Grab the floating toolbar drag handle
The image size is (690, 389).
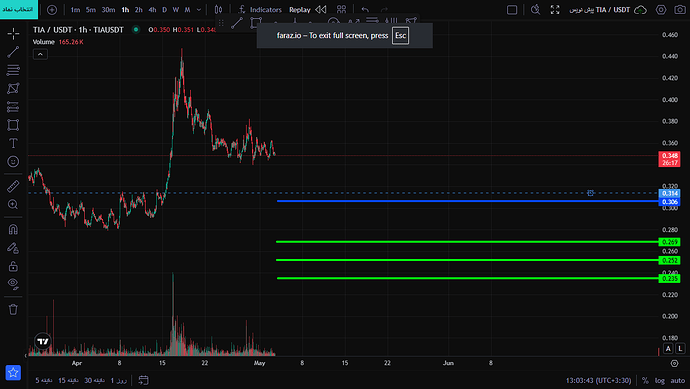tap(221, 23)
